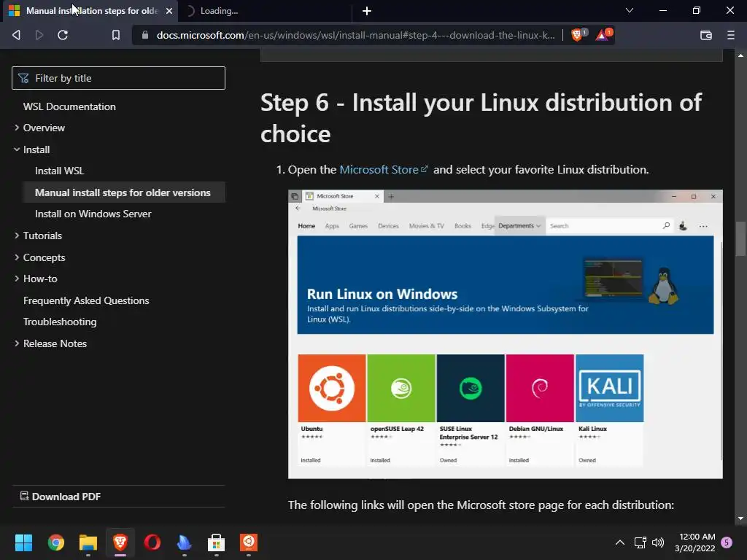Collapse the Install section
747x560 pixels.
point(32,149)
